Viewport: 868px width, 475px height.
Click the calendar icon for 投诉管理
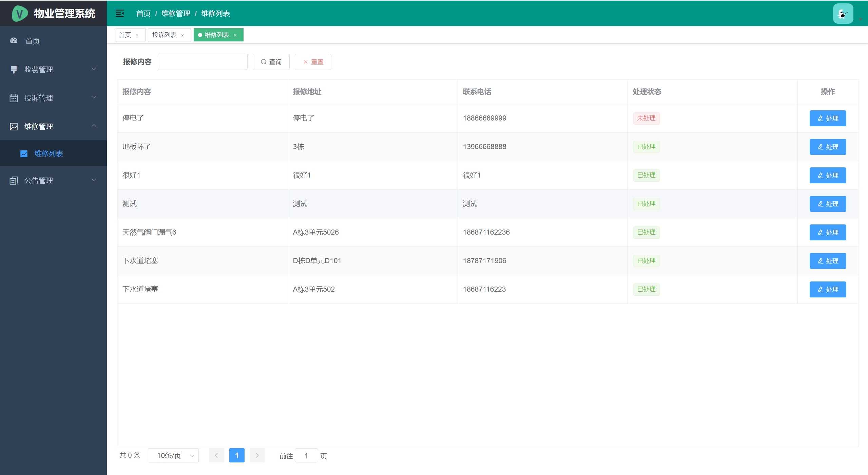14,98
